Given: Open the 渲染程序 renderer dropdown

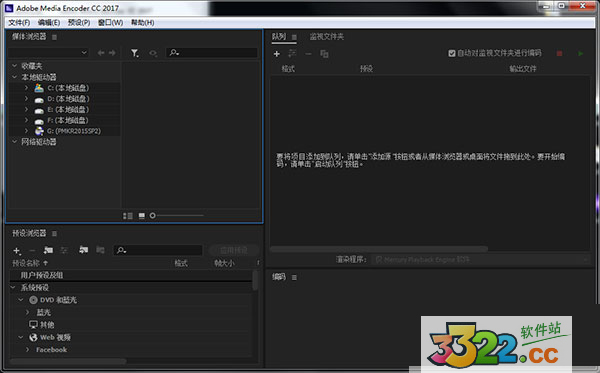Looking at the screenshot, I should [x=481, y=260].
